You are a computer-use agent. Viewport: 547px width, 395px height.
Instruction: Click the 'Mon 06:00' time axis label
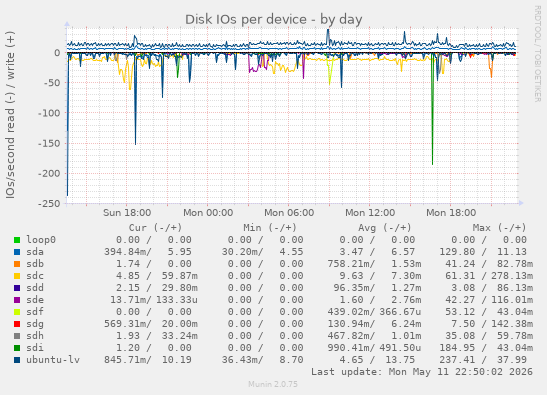289,213
